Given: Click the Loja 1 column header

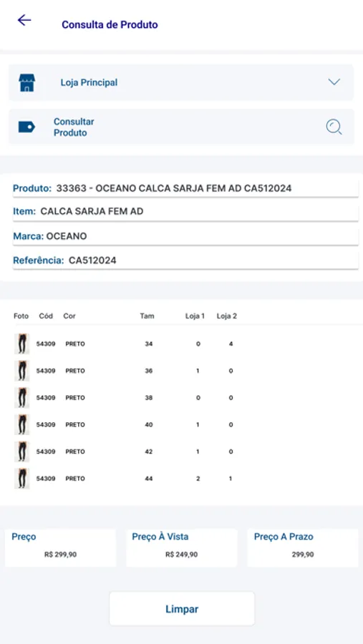Looking at the screenshot, I should [195, 316].
